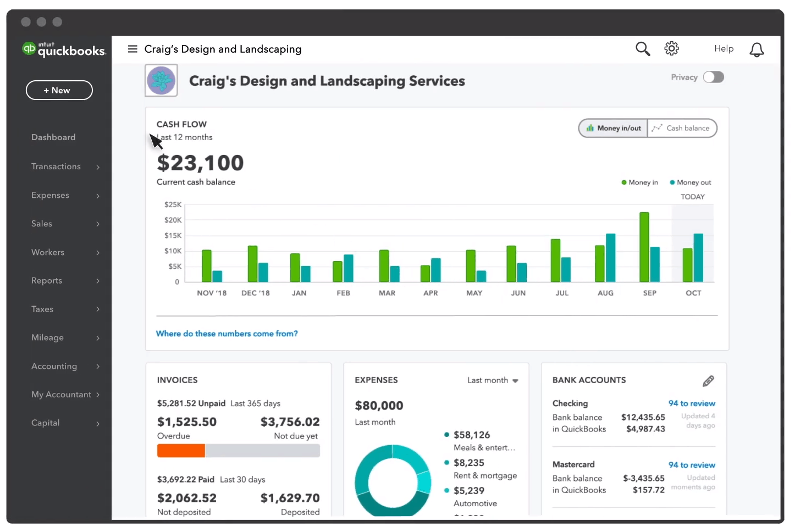Expand the My Accountant submenu chevron
This screenshot has height=532, width=795.
pos(98,395)
